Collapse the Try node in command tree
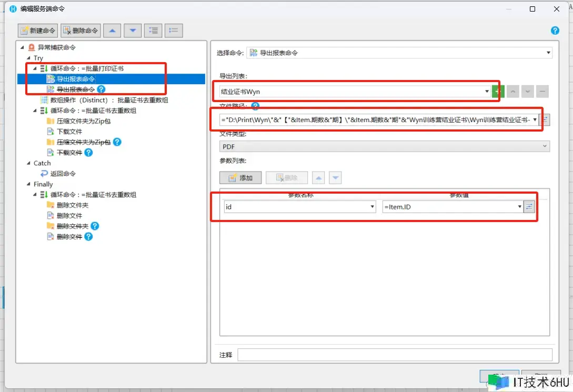This screenshot has height=392, width=573. pyautogui.click(x=29, y=58)
